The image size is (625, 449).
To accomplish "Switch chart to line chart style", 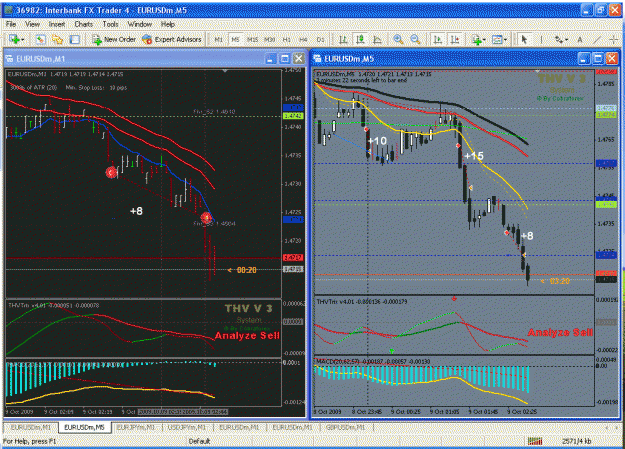I will click(x=377, y=39).
